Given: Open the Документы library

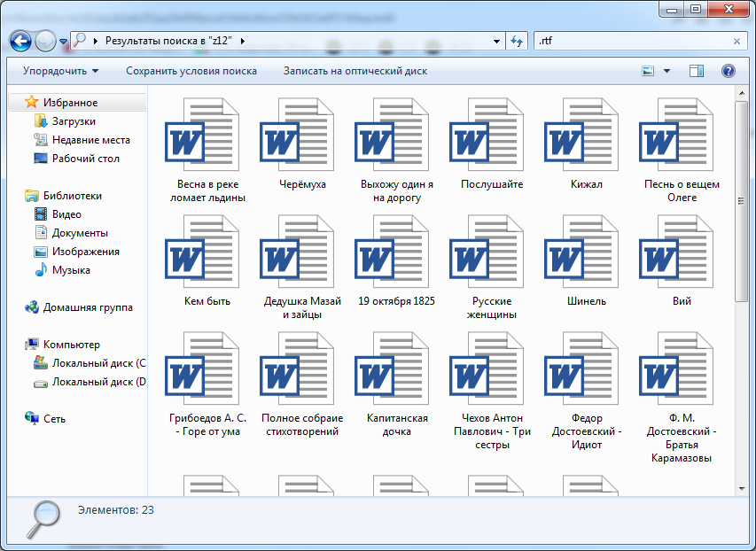Looking at the screenshot, I should (x=71, y=233).
